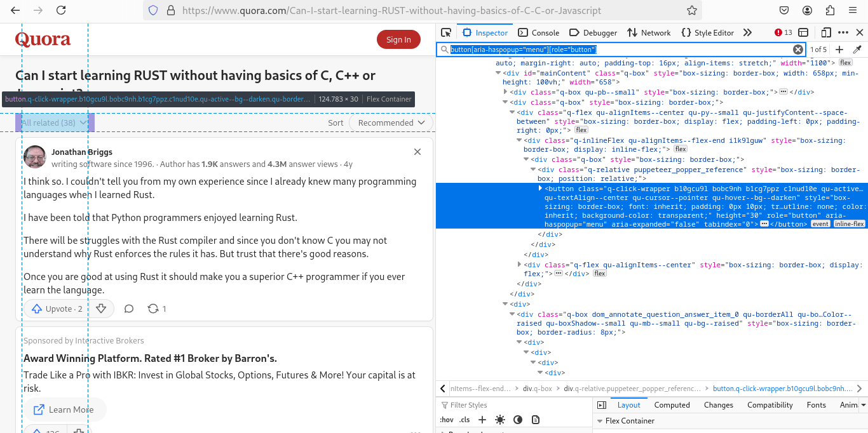The width and height of the screenshot is (868, 433).
Task: Bookmark this page with the star
Action: pos(692,10)
